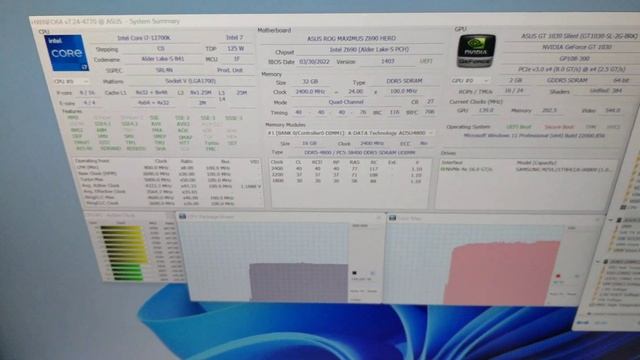
Task: Open the memory module A-DATA dropdown
Action: pos(350,133)
